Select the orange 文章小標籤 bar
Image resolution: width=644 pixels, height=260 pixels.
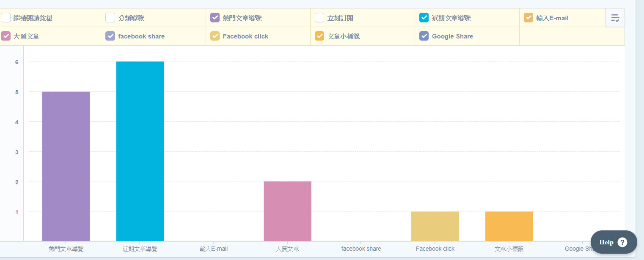(x=509, y=226)
